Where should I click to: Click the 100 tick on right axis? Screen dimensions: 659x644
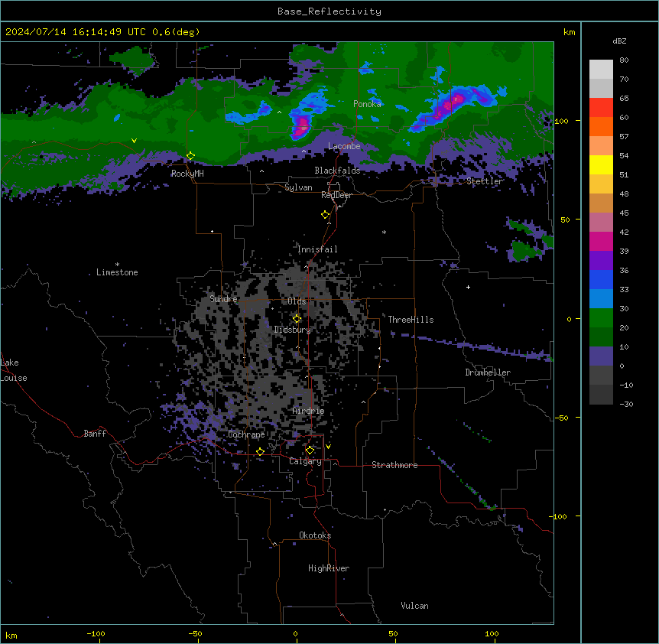[x=561, y=121]
